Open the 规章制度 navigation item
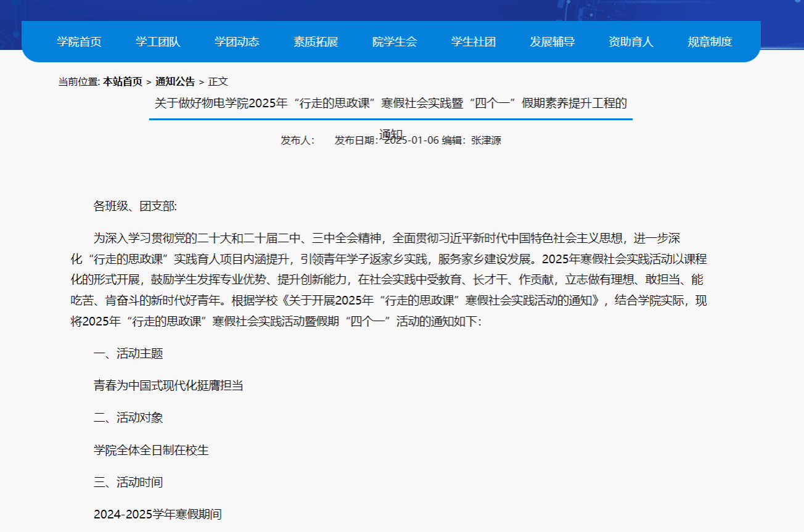 tap(710, 42)
